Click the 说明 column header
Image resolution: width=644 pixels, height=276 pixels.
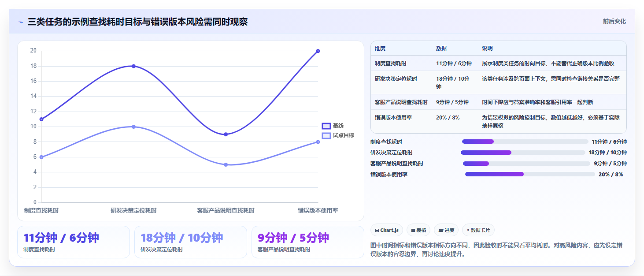(487, 48)
